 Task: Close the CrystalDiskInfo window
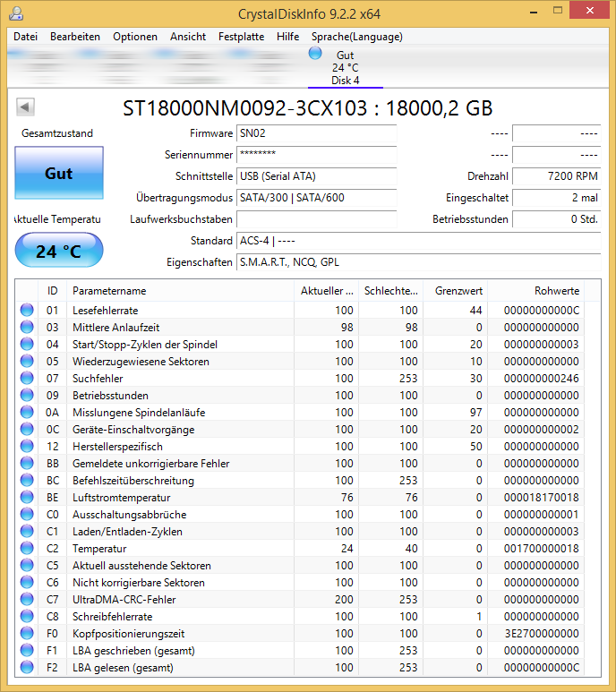point(589,11)
